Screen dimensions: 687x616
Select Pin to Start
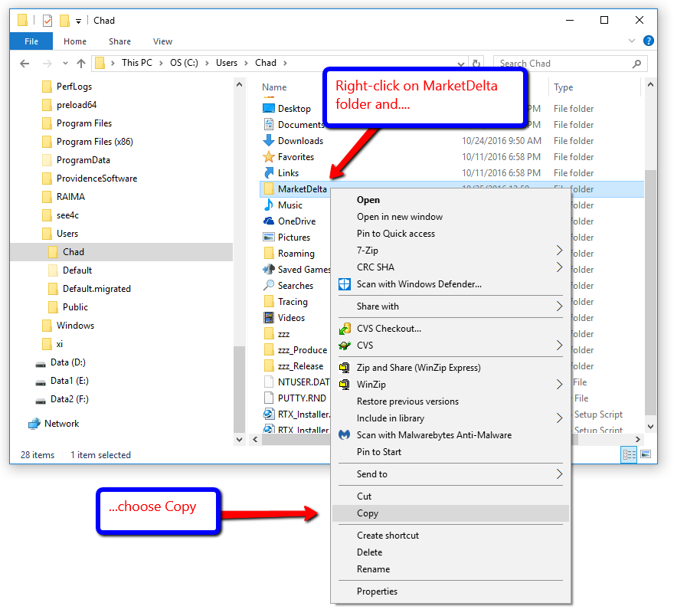click(x=450, y=452)
